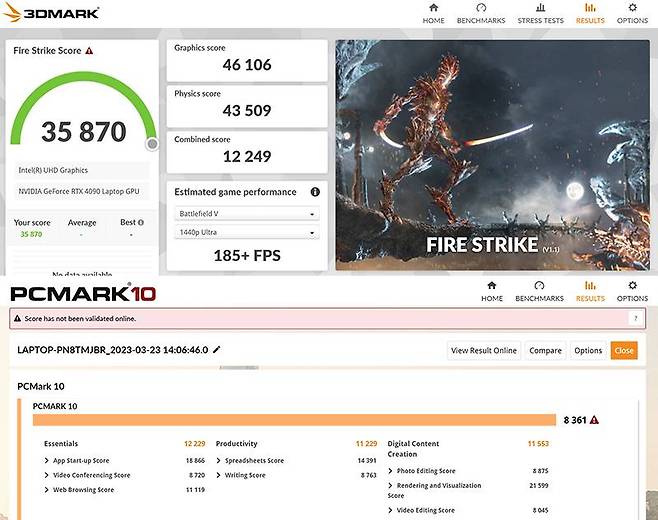Click Estimated game performance info icon
658x520 pixels.
[315, 192]
